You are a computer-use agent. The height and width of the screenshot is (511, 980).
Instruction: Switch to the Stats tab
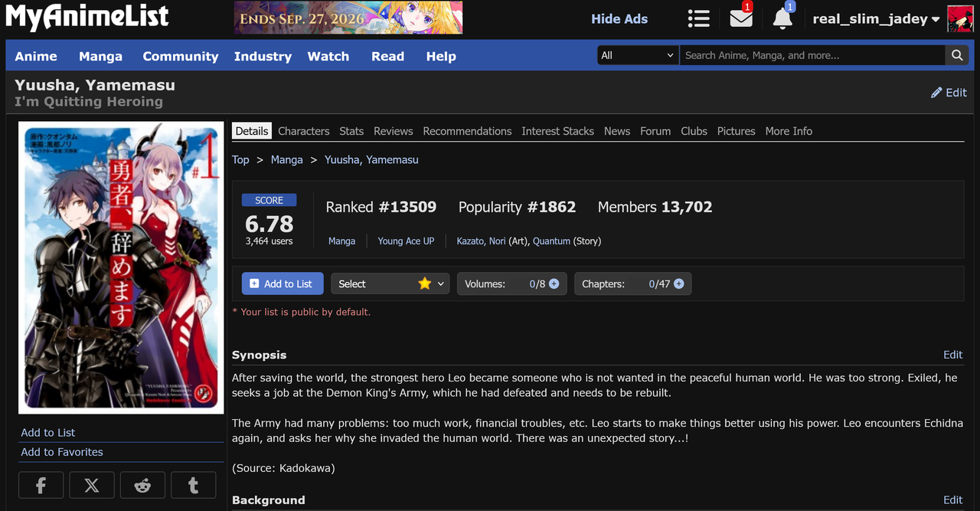[351, 131]
